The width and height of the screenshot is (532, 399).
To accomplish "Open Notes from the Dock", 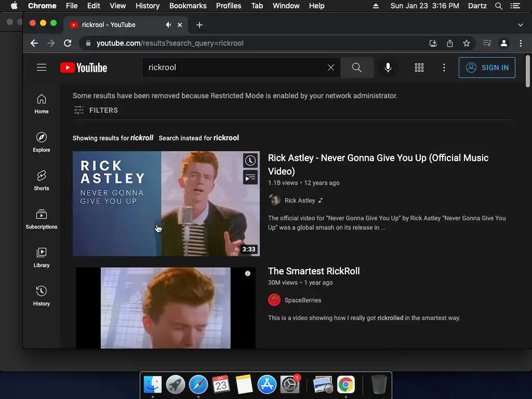I will (x=244, y=384).
